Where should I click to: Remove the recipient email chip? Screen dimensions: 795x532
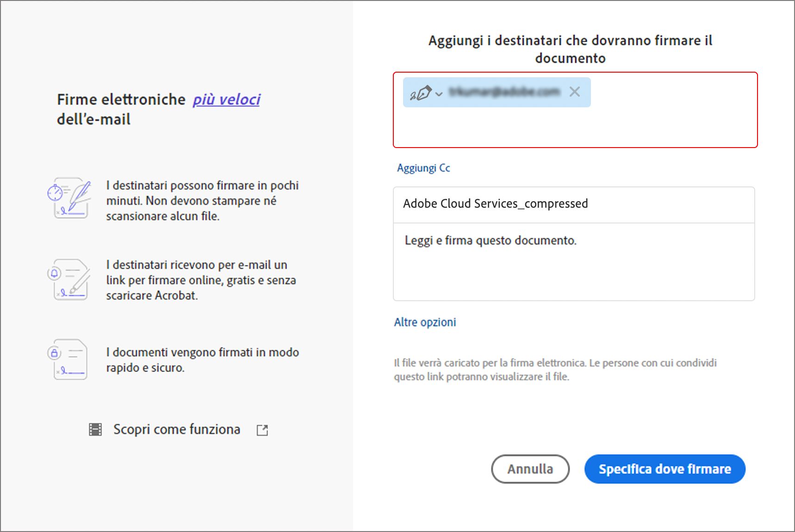[574, 92]
